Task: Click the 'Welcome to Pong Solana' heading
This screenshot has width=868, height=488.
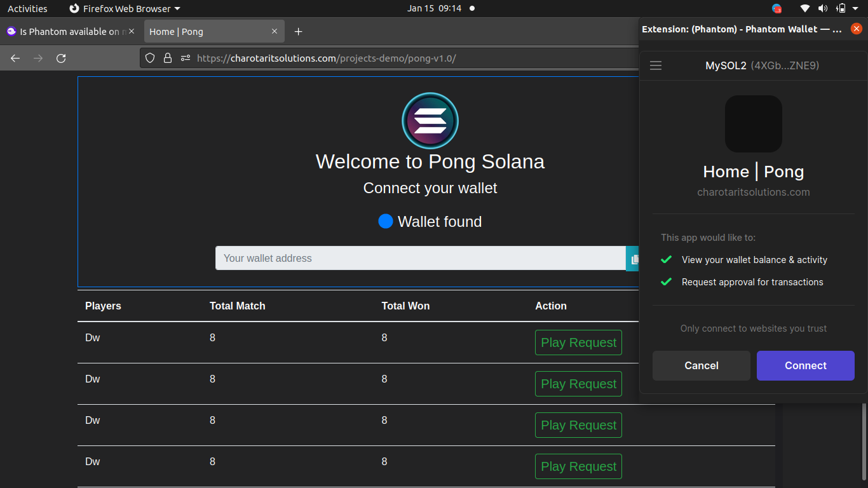Action: coord(430,161)
